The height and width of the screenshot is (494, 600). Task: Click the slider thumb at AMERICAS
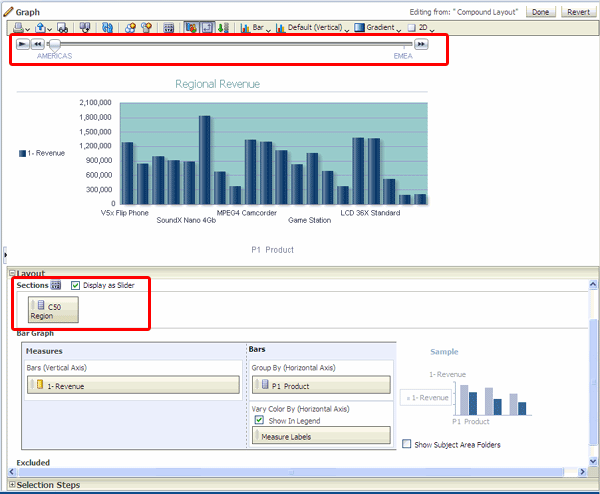(x=55, y=45)
